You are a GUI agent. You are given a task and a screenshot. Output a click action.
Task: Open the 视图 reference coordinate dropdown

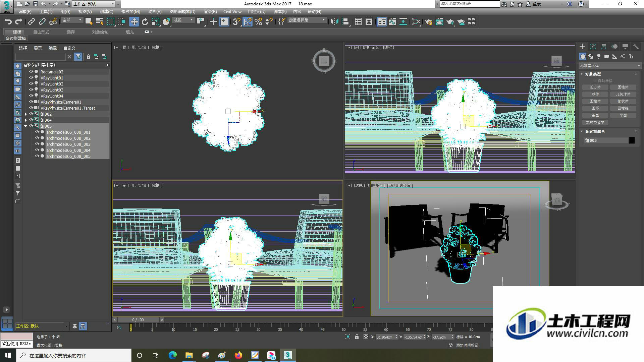[x=183, y=20]
